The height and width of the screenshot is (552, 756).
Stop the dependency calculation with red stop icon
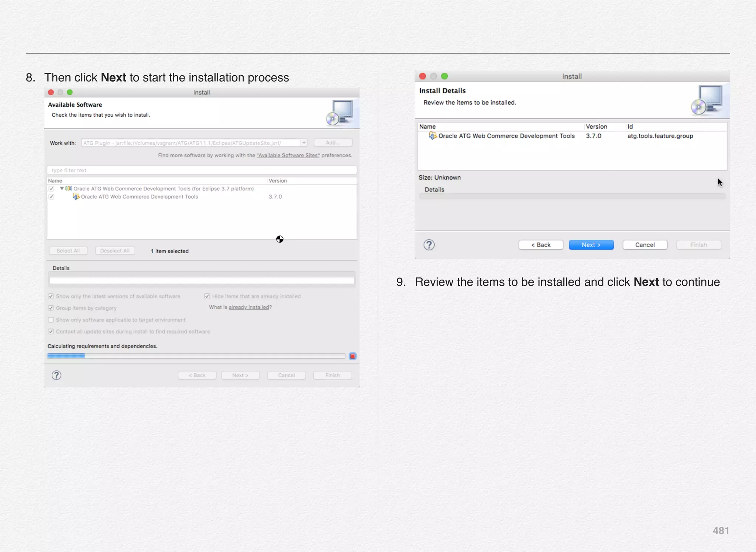point(353,356)
